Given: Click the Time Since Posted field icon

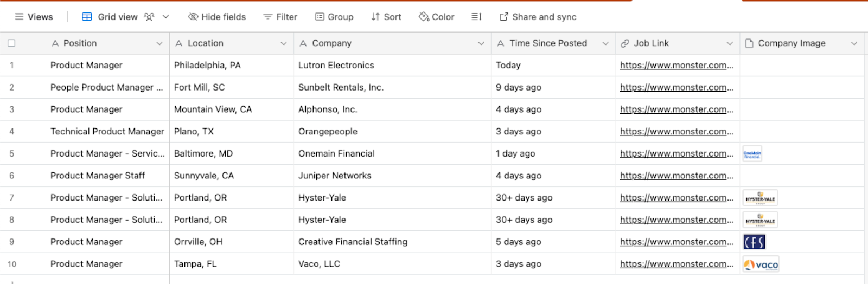Looking at the screenshot, I should tap(501, 43).
